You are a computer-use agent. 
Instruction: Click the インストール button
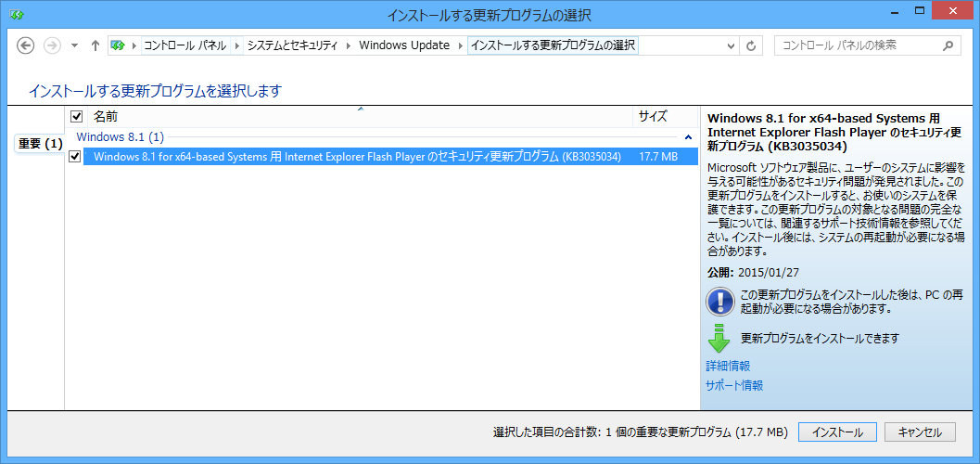click(837, 432)
